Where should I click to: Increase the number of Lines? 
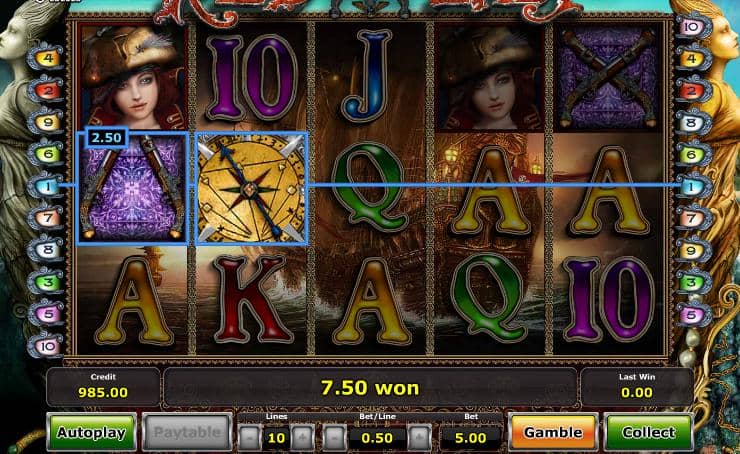[x=303, y=438]
